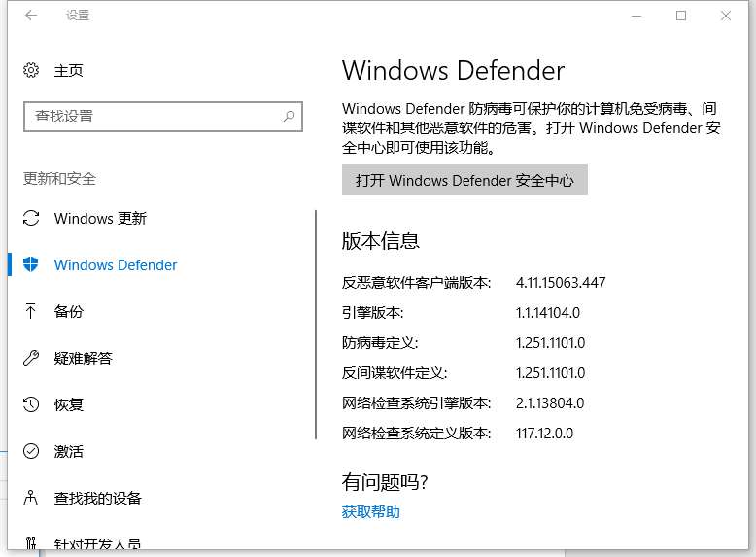Click the magnifier icon in search box

pos(289,117)
